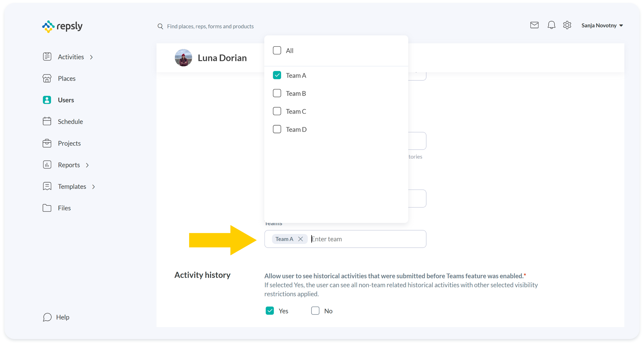
Task: Click the Repsly logo
Action: (x=62, y=26)
